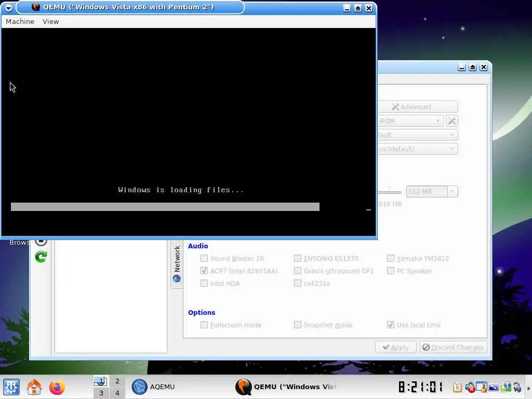532x399 pixels.
Task: Open the View menu in QEMU
Action: [x=50, y=21]
